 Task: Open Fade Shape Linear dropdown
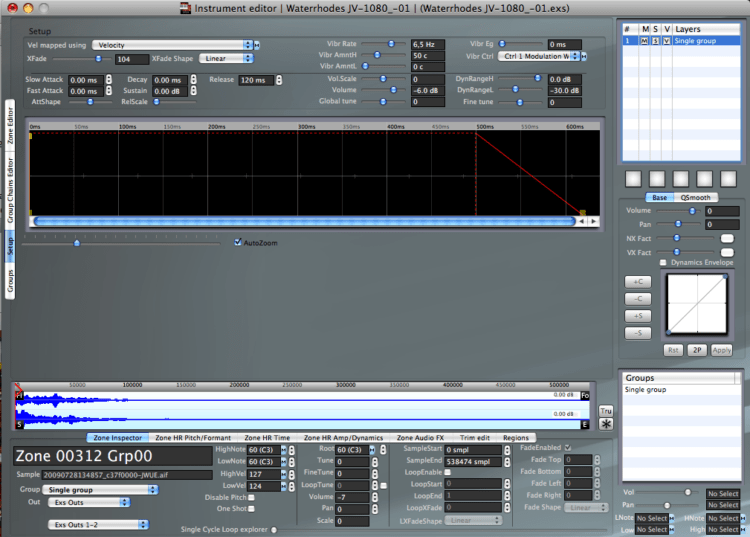[586, 507]
